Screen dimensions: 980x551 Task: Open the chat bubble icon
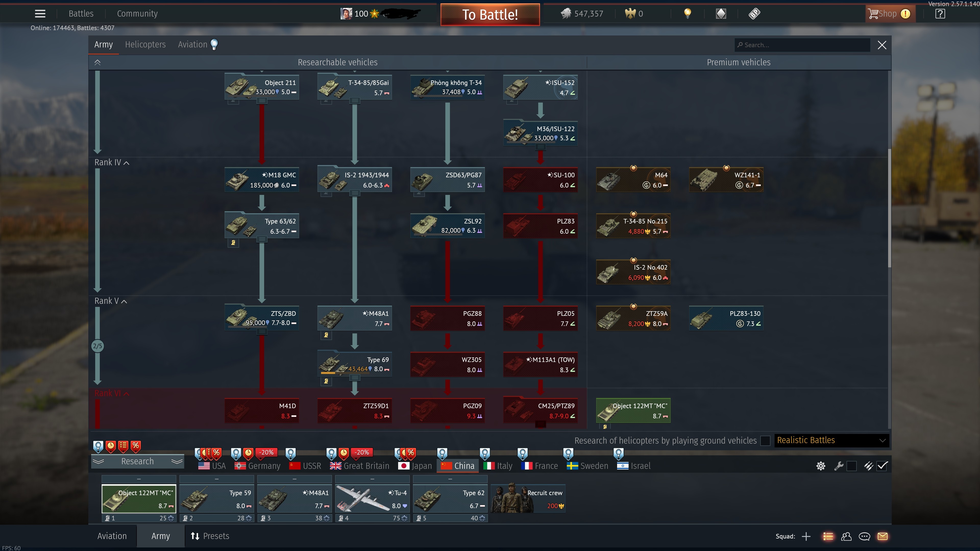[864, 536]
